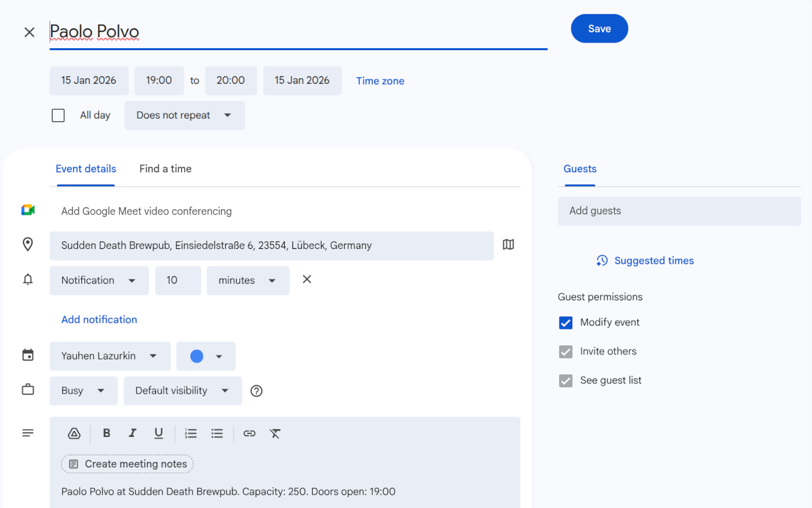The height and width of the screenshot is (508, 812).
Task: Open the Does not repeat dropdown
Action: tap(184, 115)
